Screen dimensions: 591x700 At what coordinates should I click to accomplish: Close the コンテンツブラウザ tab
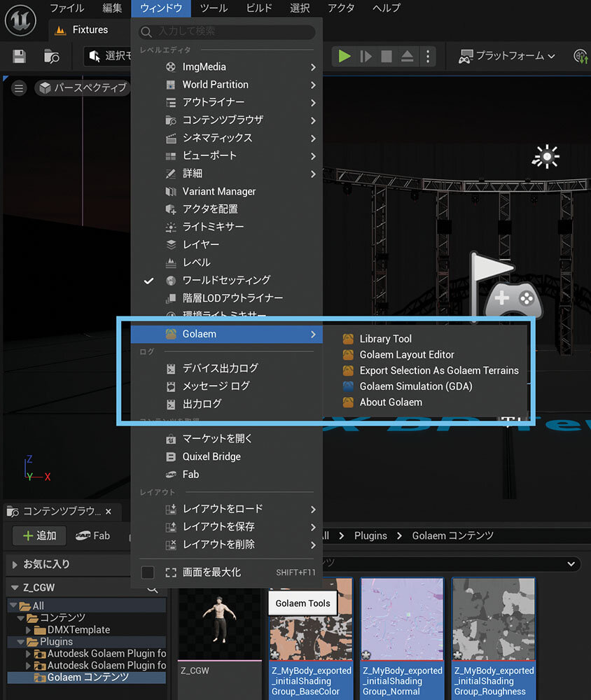[109, 512]
